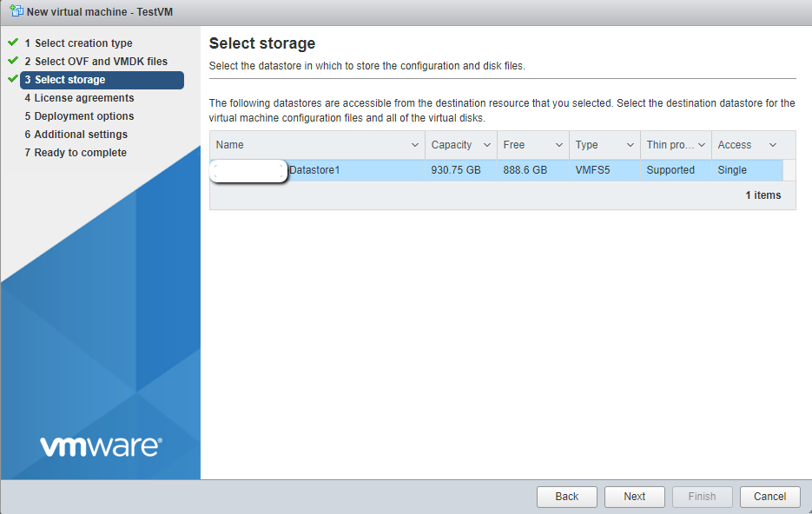812x514 pixels.
Task: Click the Next button
Action: click(x=634, y=497)
